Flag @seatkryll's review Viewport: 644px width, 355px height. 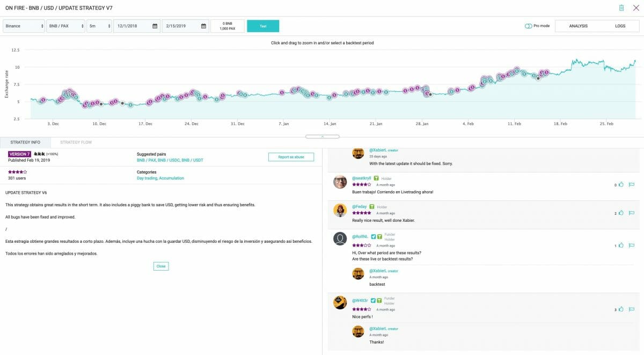[632, 185]
